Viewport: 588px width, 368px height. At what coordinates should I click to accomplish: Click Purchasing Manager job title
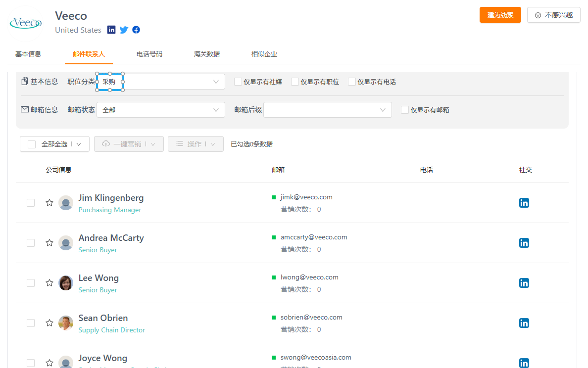pos(110,210)
